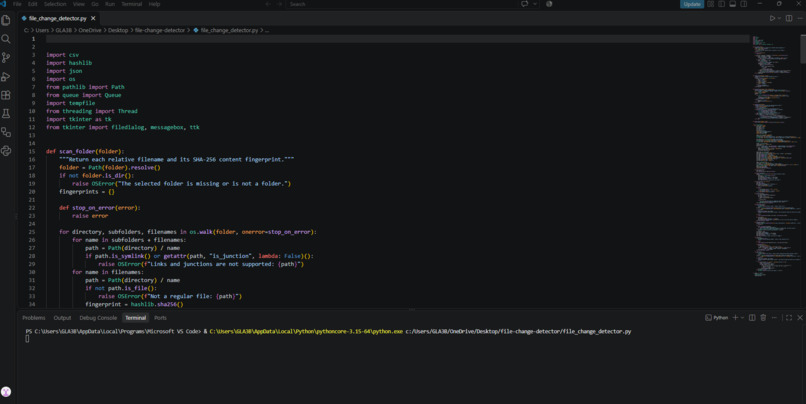The height and width of the screenshot is (404, 806).
Task: Kill terminal with trash icon
Action: click(763, 318)
